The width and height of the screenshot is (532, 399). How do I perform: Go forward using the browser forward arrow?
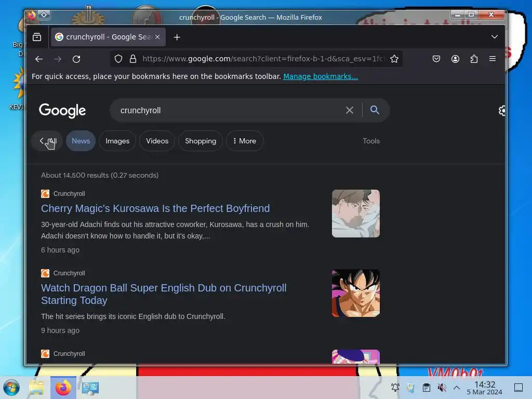click(58, 59)
